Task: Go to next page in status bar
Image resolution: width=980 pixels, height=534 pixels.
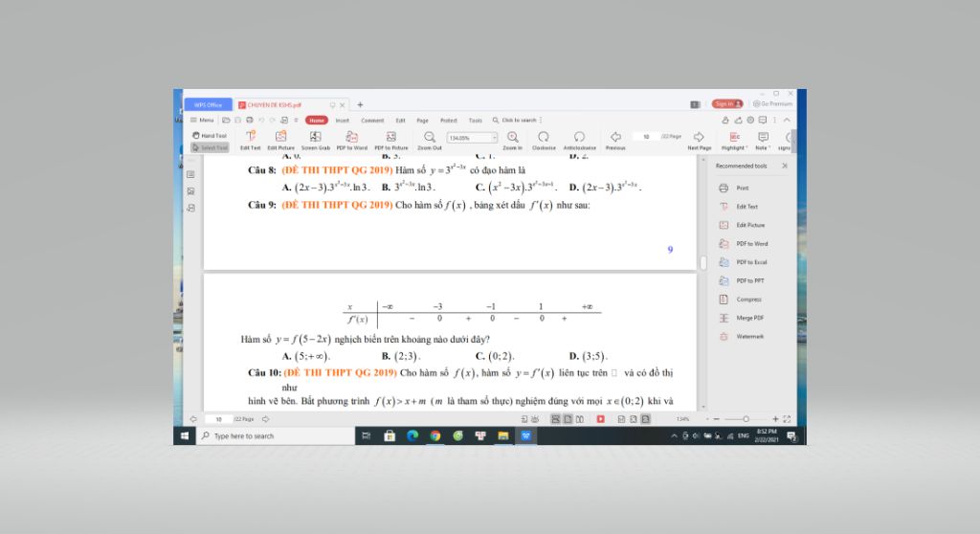Action: (266, 419)
